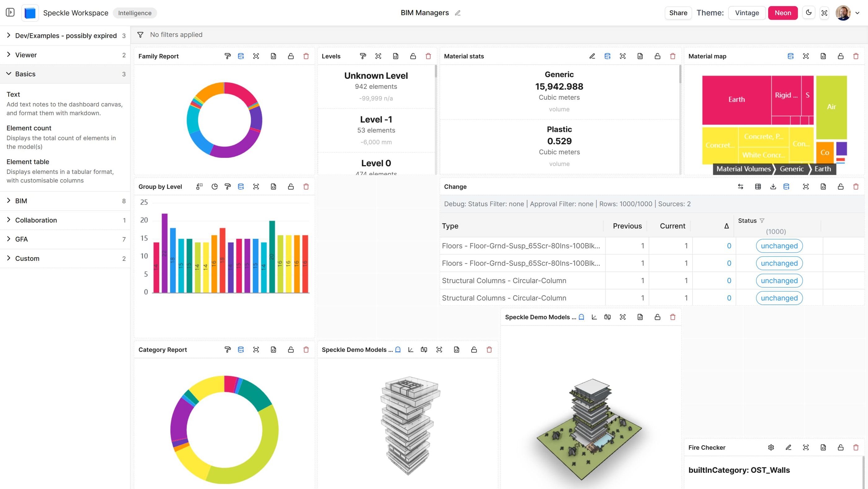Download the Change table data
The image size is (868, 489).
[773, 186]
